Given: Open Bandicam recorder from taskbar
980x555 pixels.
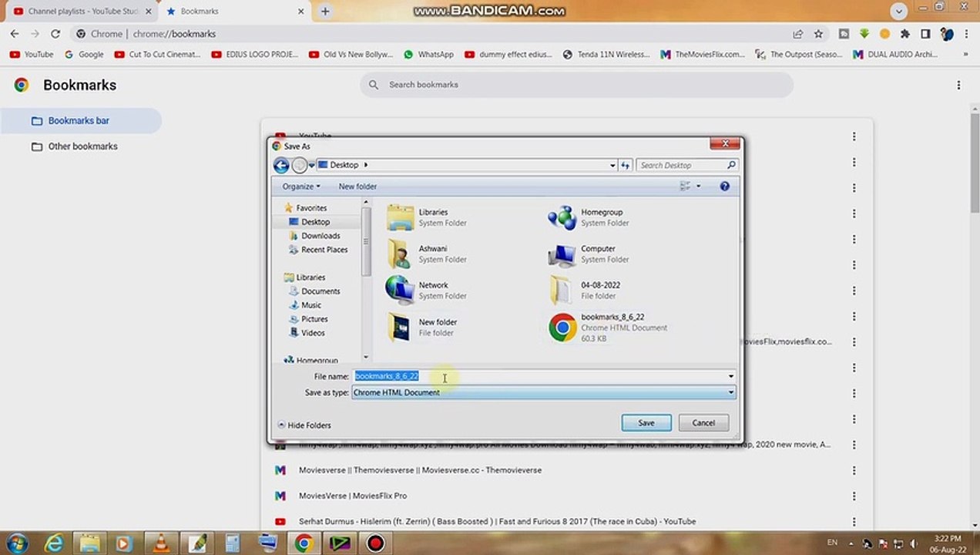Looking at the screenshot, I should tap(375, 543).
